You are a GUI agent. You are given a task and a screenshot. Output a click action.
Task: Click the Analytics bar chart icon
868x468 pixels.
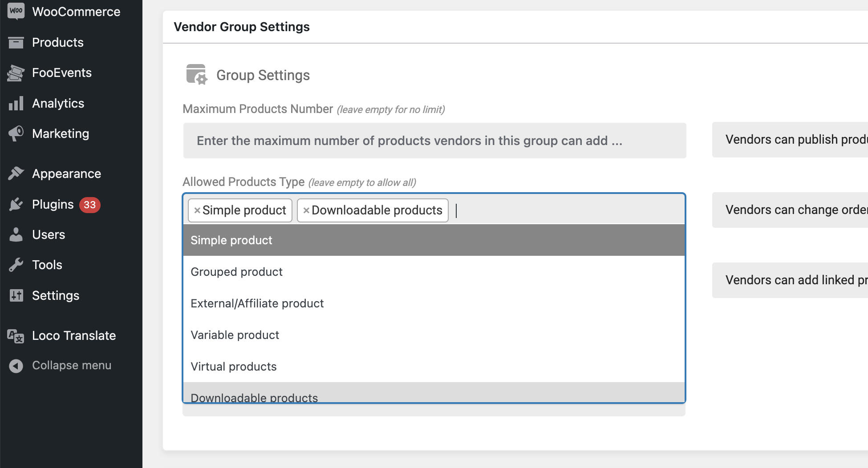click(x=16, y=104)
